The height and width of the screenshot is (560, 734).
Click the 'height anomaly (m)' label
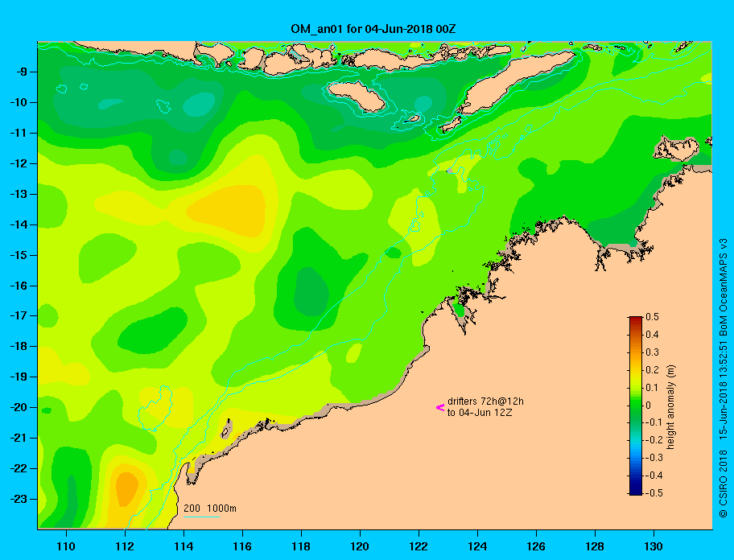click(670, 407)
